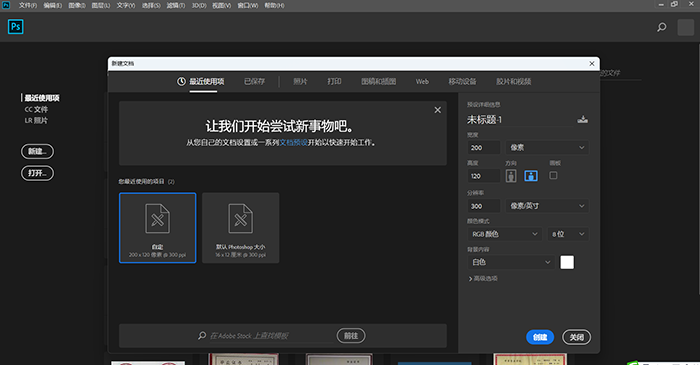This screenshot has width=700, height=365.
Task: Switch to the 照片 tab
Action: (300, 81)
